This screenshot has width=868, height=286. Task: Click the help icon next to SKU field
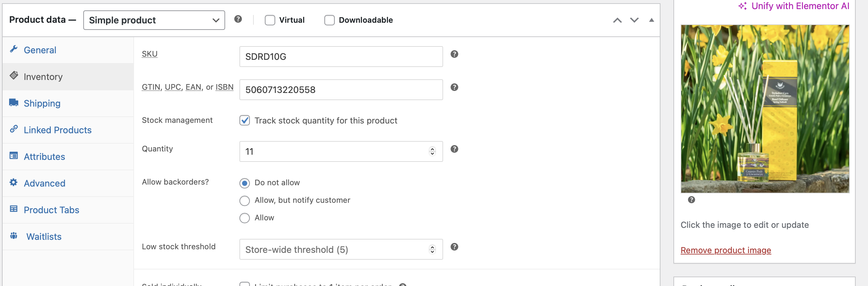coord(454,54)
